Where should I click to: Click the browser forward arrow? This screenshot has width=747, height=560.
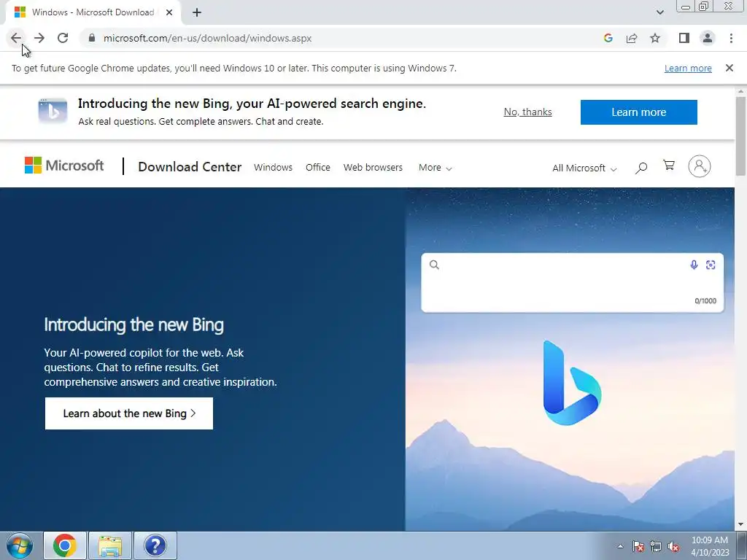[39, 38]
